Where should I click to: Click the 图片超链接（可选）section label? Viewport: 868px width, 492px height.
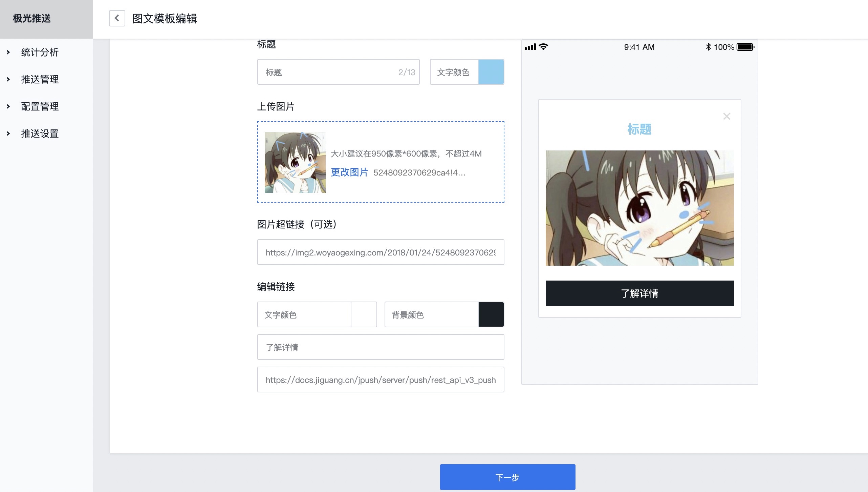tap(297, 224)
